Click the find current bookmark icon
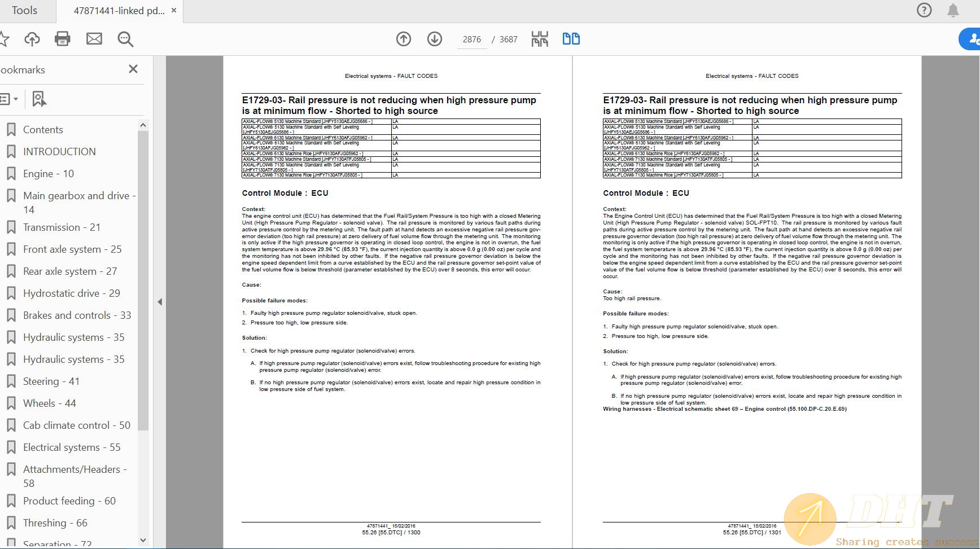This screenshot has height=549, width=980. pyautogui.click(x=39, y=99)
